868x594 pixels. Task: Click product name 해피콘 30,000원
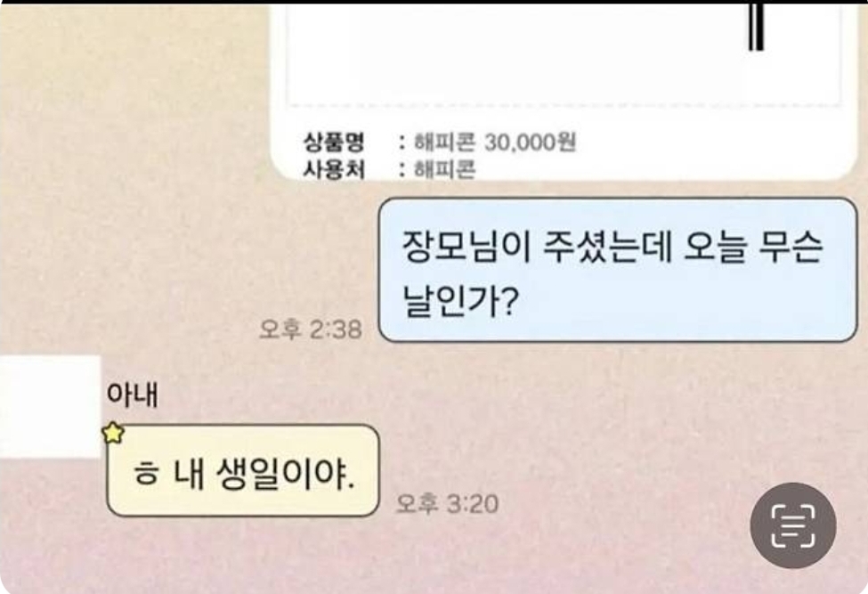(495, 142)
